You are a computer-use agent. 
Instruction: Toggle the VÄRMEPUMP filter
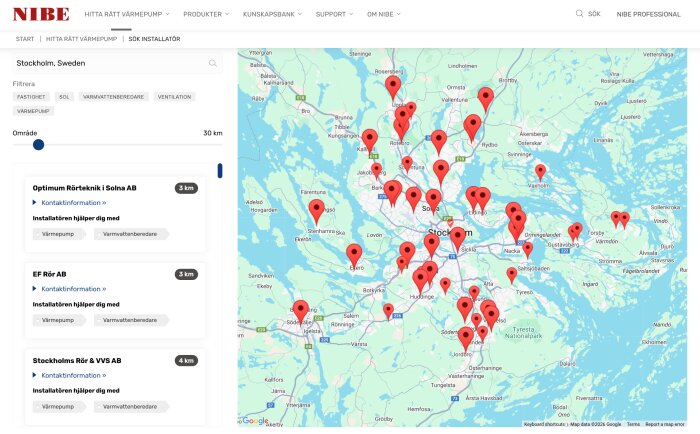(x=33, y=111)
